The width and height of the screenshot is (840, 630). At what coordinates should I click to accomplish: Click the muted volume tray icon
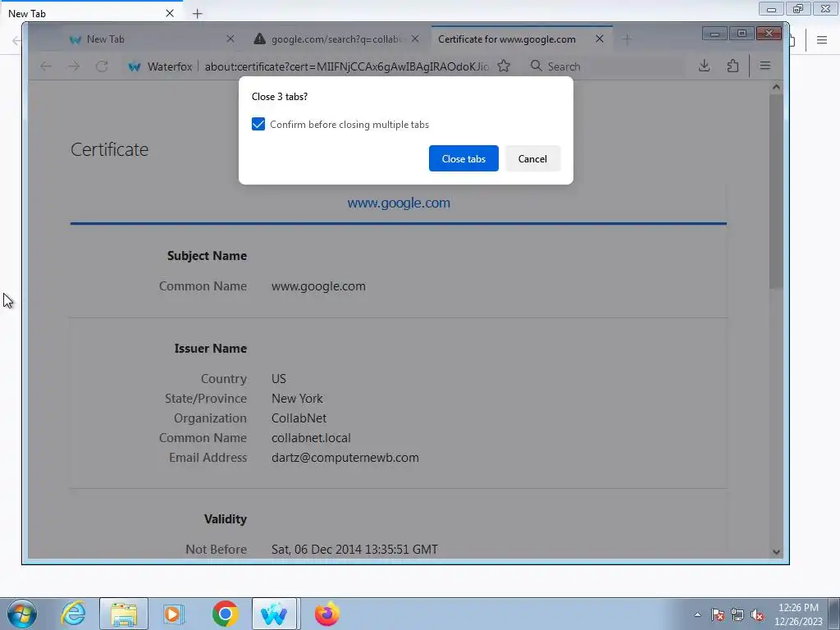coord(757,614)
